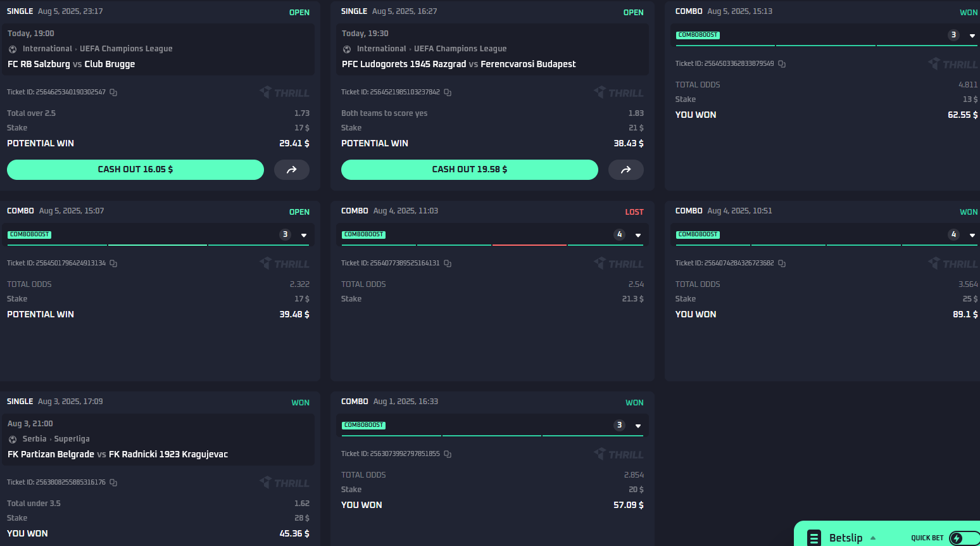Click total odds 3.564 value
The image size is (980, 546).
pos(968,284)
